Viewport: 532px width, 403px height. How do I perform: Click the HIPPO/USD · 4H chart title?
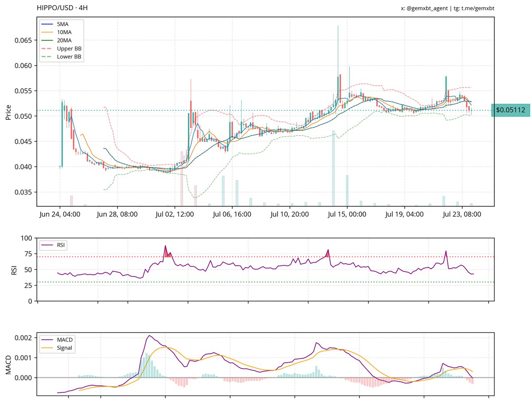click(63, 9)
